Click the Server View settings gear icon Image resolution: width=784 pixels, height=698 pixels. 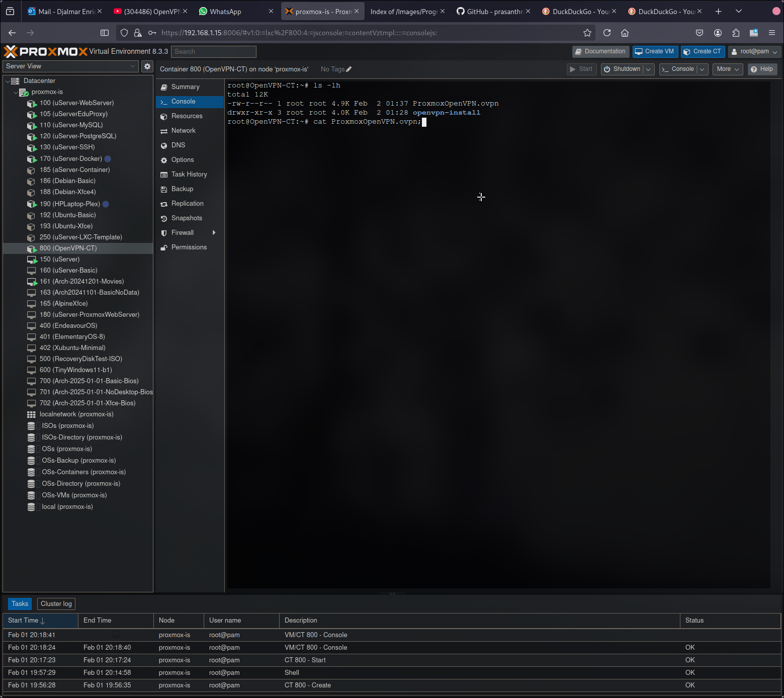point(147,66)
